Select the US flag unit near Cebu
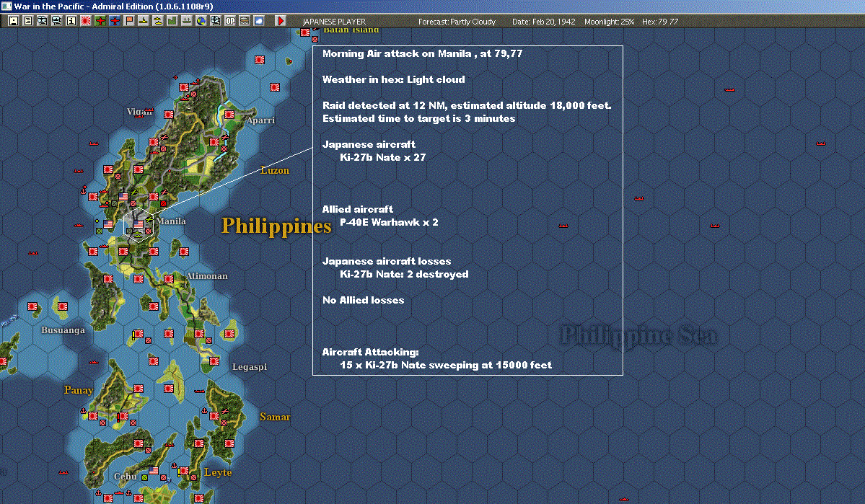 pyautogui.click(x=154, y=470)
